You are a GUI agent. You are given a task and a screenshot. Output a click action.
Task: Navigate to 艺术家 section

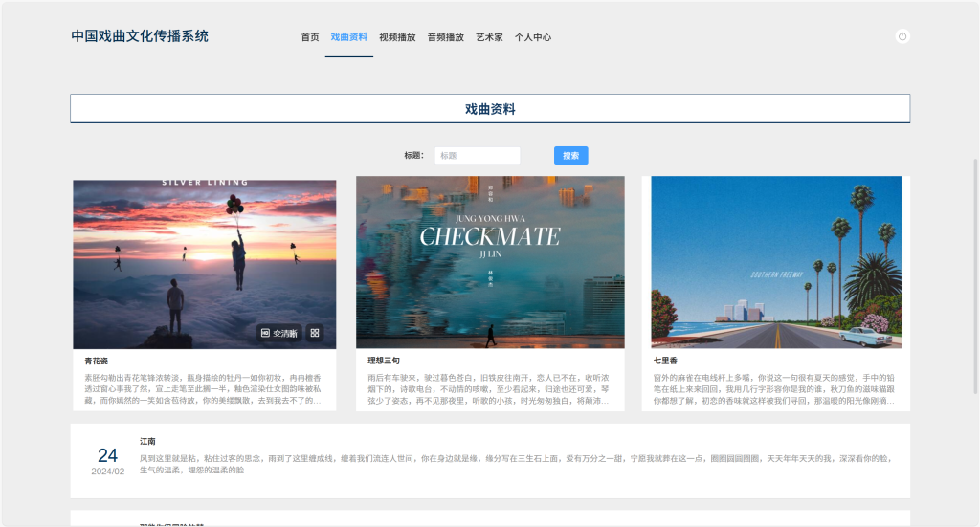point(489,37)
